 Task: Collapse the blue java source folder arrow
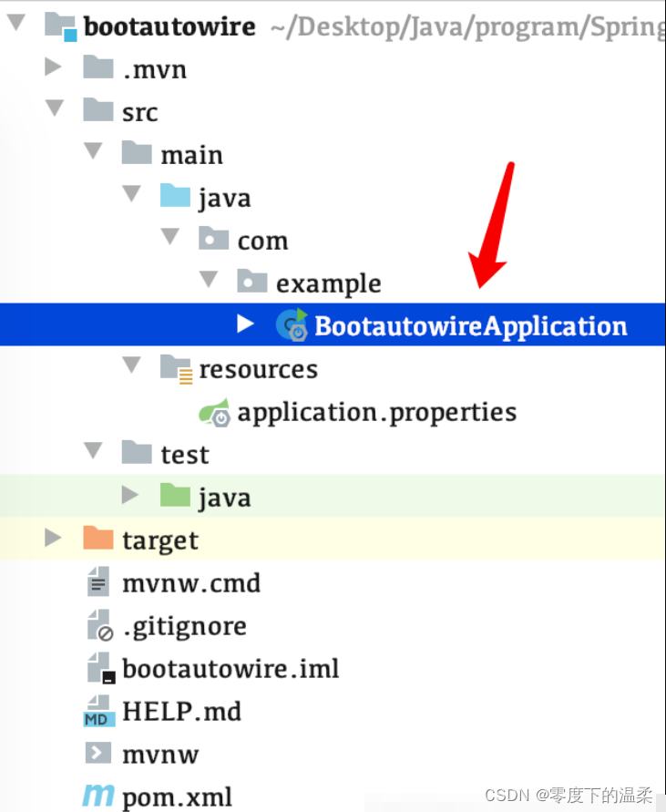coord(131,194)
